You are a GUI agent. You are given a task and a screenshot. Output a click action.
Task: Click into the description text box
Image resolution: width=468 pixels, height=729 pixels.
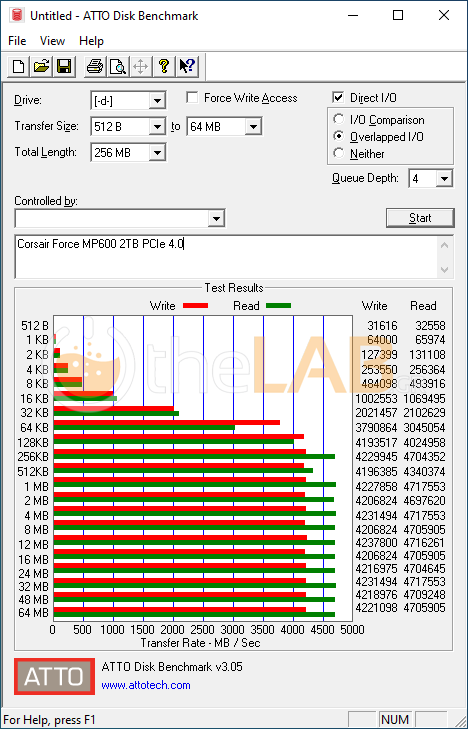[227, 257]
